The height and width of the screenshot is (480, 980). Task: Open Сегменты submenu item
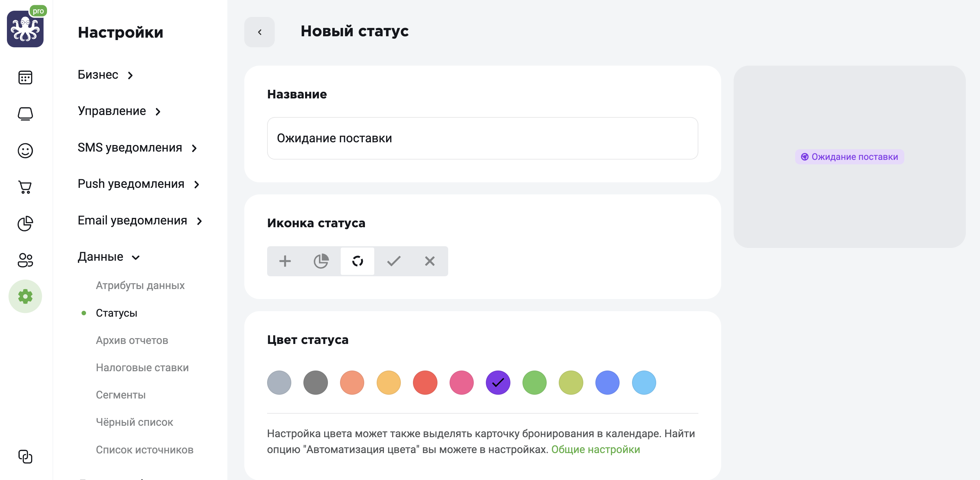[121, 395]
